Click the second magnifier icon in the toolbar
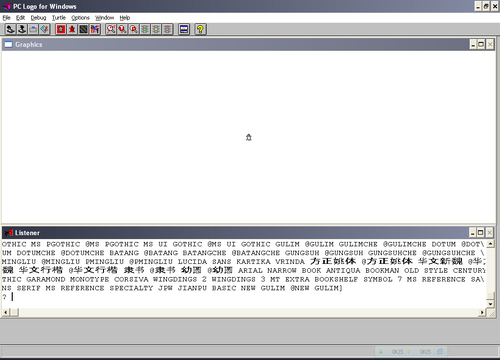Image resolution: width=500 pixels, height=360 pixels. (x=122, y=29)
